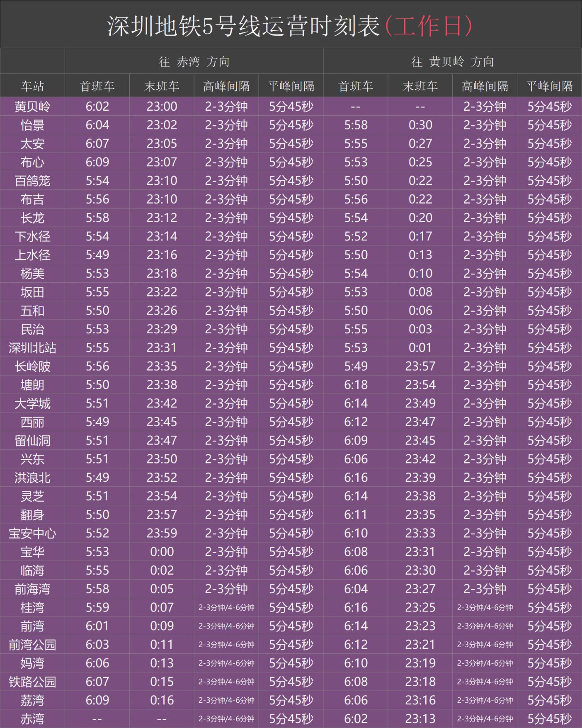582x728 pixels.
Task: Click the red 工作日 label in the title
Action: coord(429,26)
